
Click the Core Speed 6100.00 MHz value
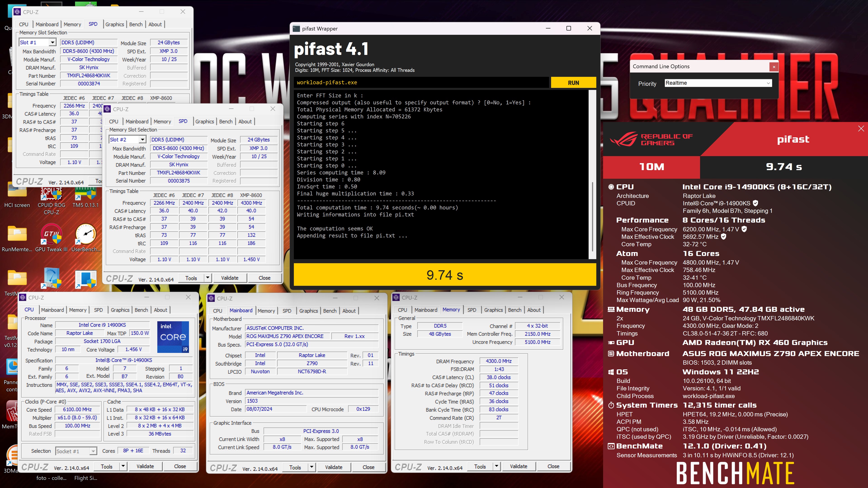tap(77, 410)
